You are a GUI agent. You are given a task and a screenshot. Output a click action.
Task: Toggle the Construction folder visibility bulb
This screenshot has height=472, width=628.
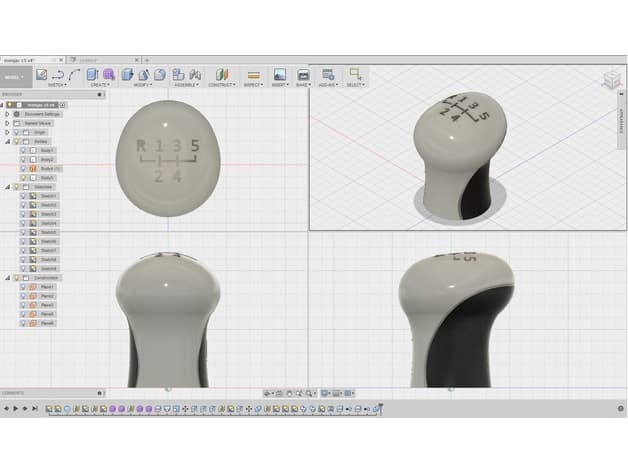[16, 278]
